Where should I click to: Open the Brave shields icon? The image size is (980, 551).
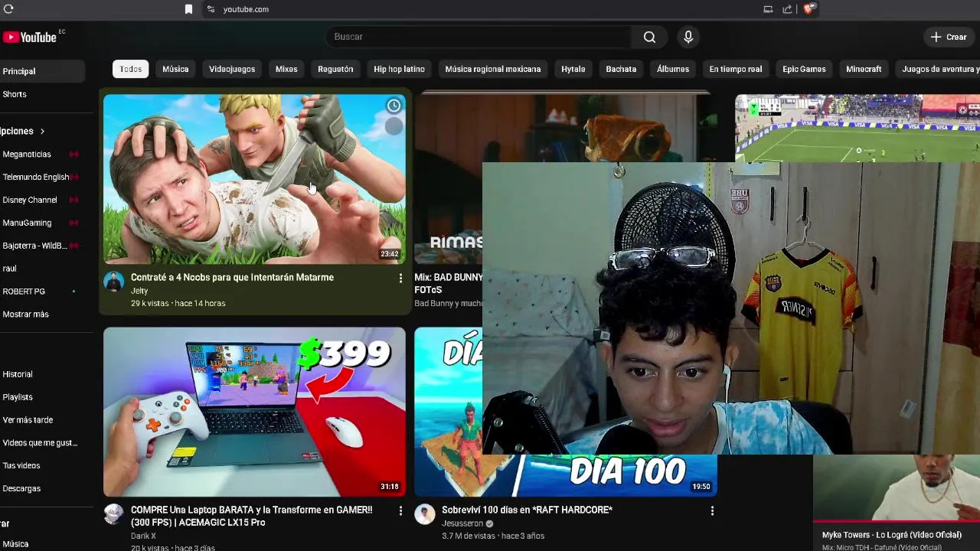(809, 9)
